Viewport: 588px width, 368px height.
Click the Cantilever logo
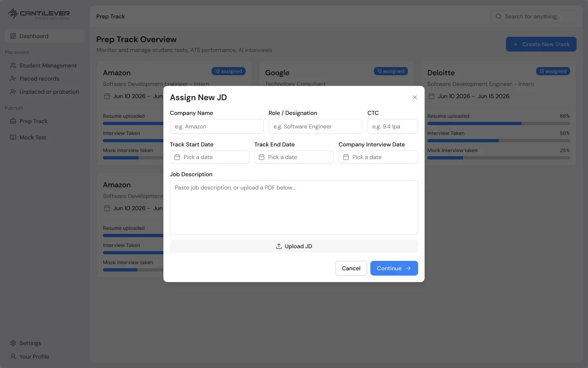click(39, 13)
